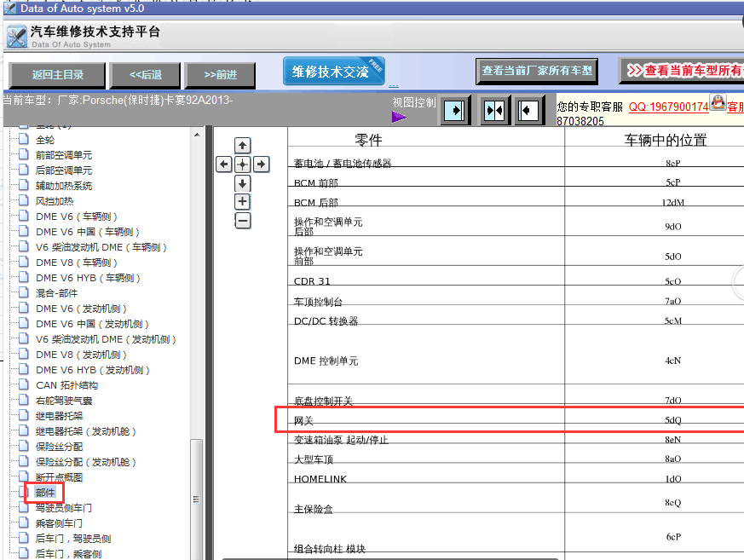Click document icon beside 混合-部件

pos(23,292)
